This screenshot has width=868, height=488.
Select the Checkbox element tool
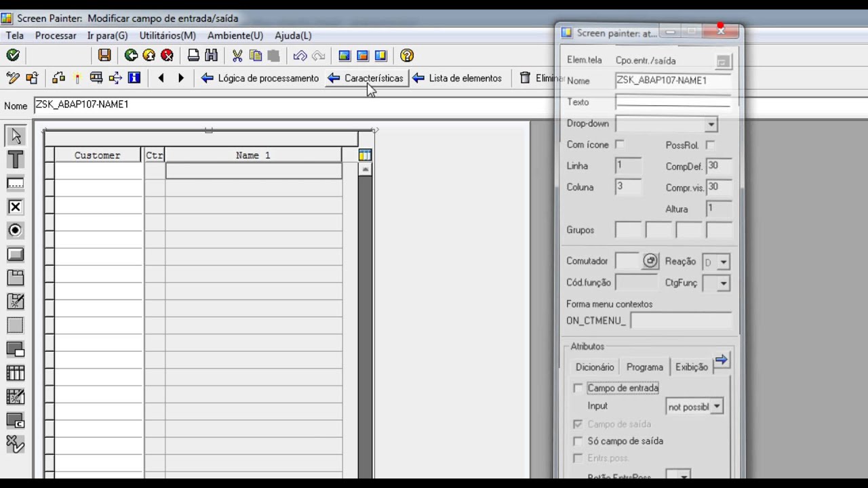pos(16,207)
